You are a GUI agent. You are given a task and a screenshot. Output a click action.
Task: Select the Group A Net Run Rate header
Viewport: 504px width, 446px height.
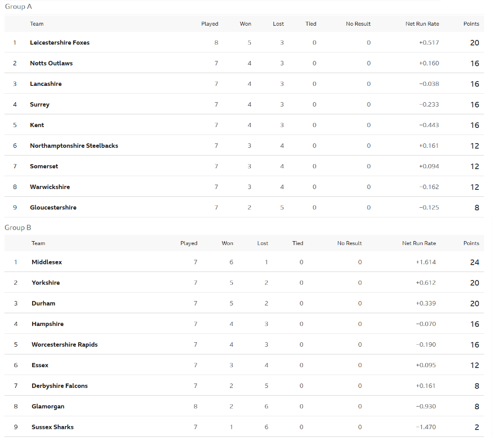click(x=422, y=24)
